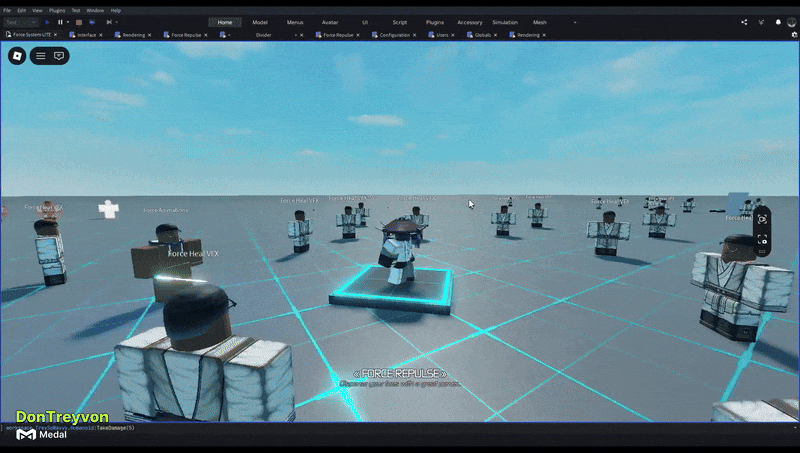Image resolution: width=800 pixels, height=453 pixels.
Task: Click the Roblox logo menu button
Action: [x=17, y=56]
